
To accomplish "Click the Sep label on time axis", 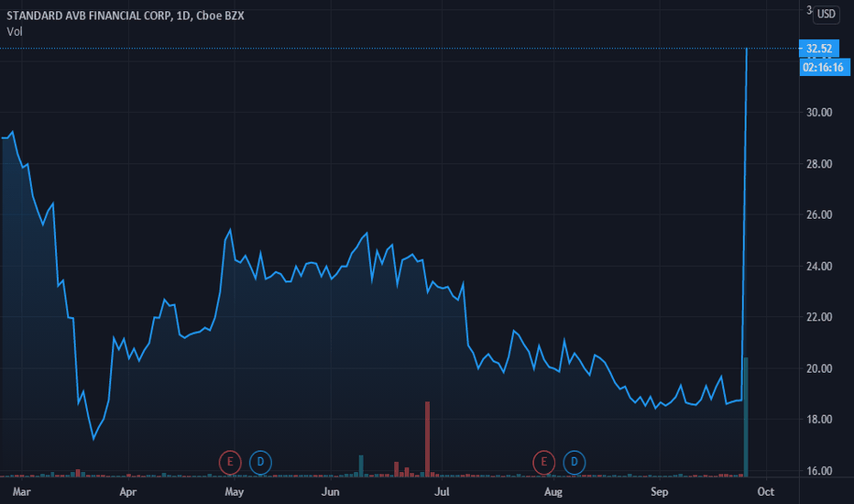I will coord(660,492).
